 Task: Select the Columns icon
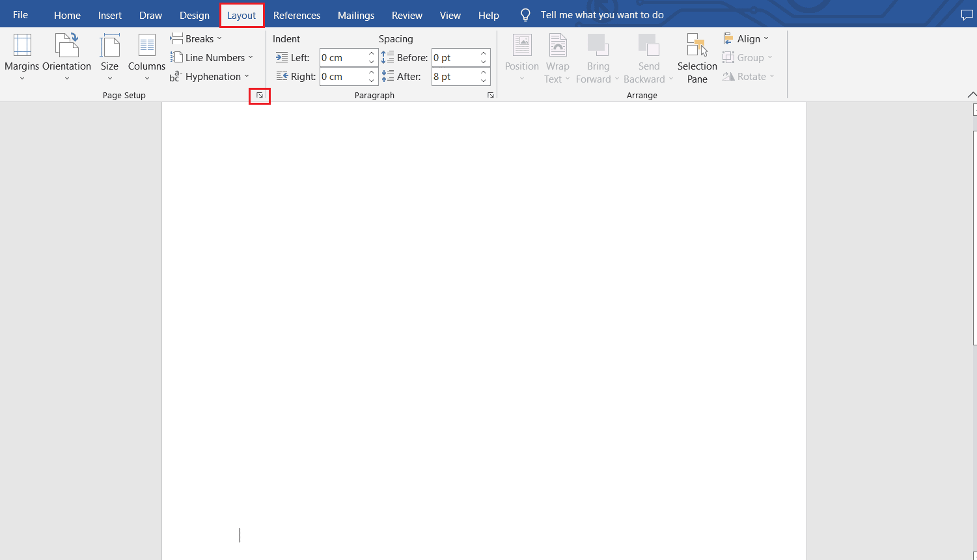click(146, 57)
